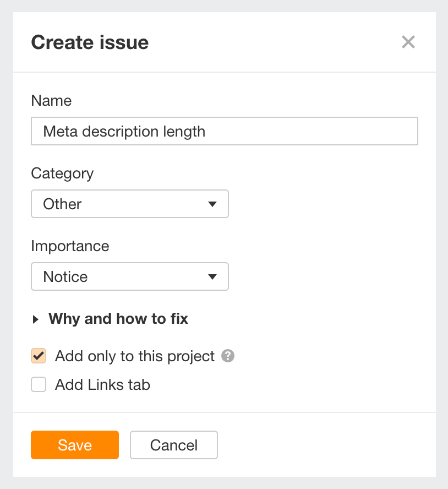The image size is (448, 489).
Task: Click the X to close the dialog
Action: 408,42
